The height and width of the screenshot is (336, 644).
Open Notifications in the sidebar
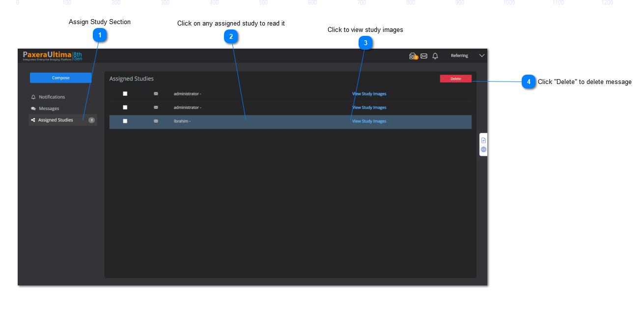point(52,97)
